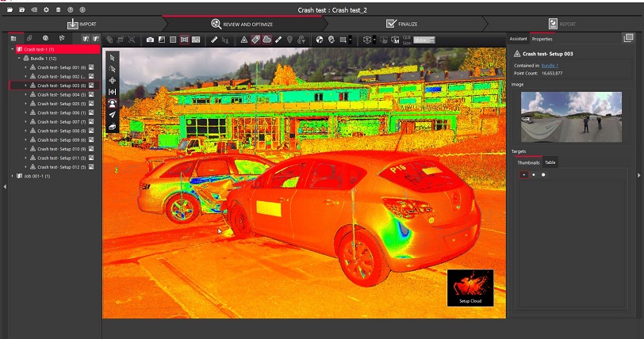Select the smallest thumbnail size radio option
The image size is (644, 339).
(523, 174)
